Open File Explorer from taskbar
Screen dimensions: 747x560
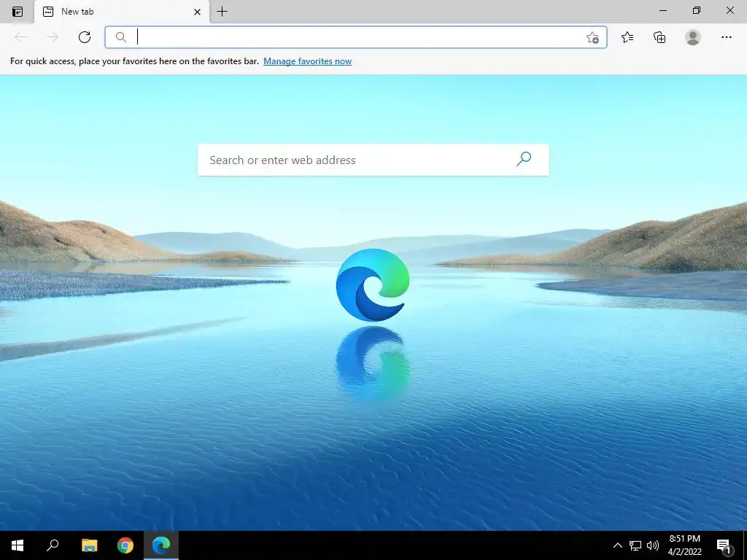point(89,545)
